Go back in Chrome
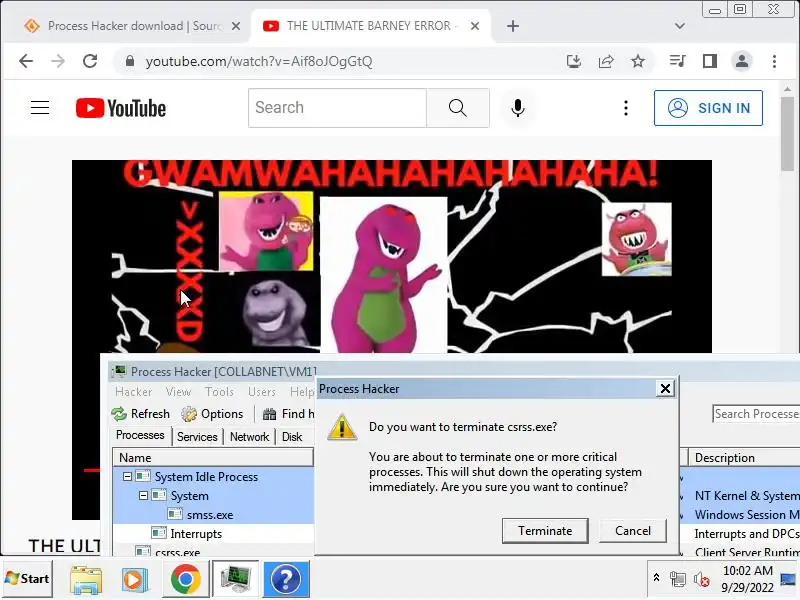This screenshot has height=600, width=800. [x=26, y=61]
